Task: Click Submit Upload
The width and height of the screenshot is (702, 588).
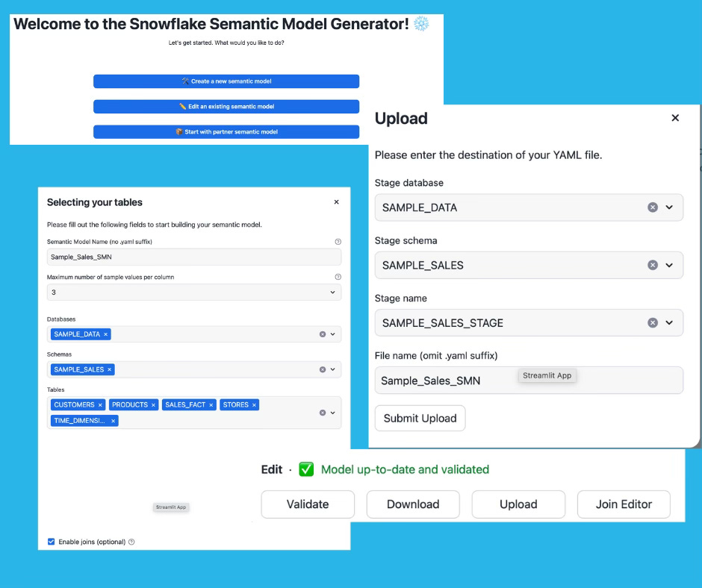Action: [420, 418]
